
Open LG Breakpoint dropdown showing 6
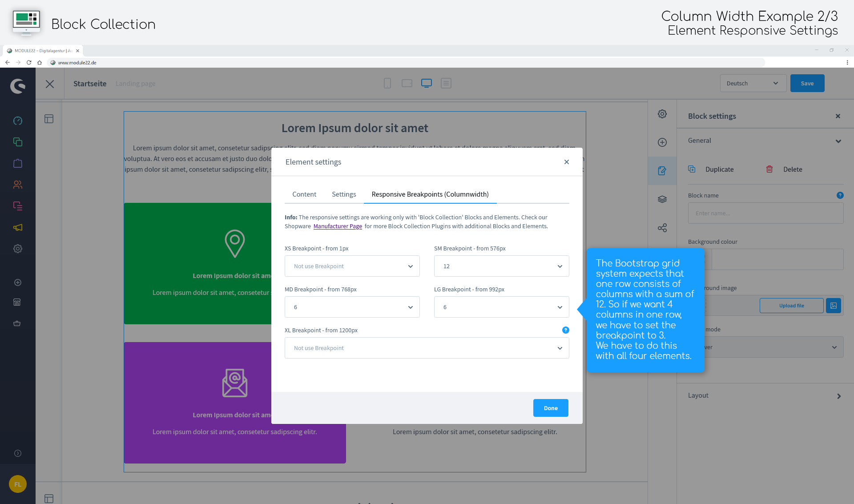point(502,307)
